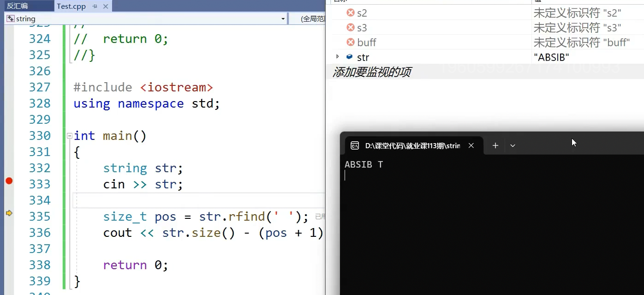The image size is (644, 295).
Task: Select the s2 watch row name
Action: tap(362, 13)
